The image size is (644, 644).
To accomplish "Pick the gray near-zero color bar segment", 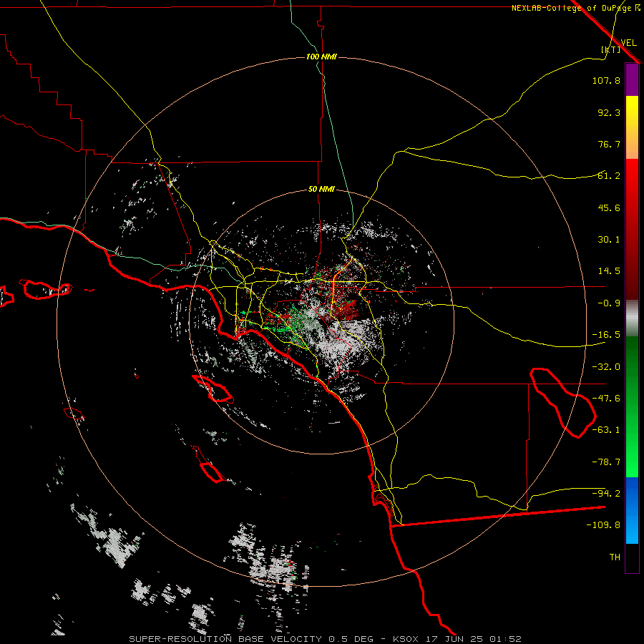I will pyautogui.click(x=632, y=318).
